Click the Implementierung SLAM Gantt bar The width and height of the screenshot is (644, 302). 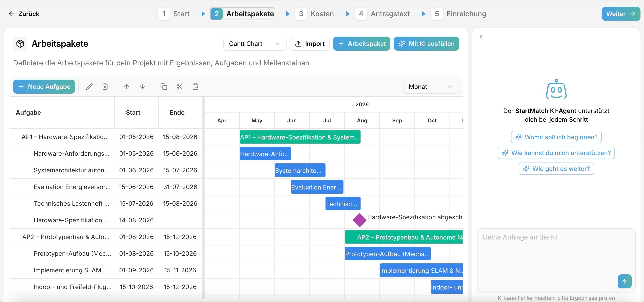421,270
